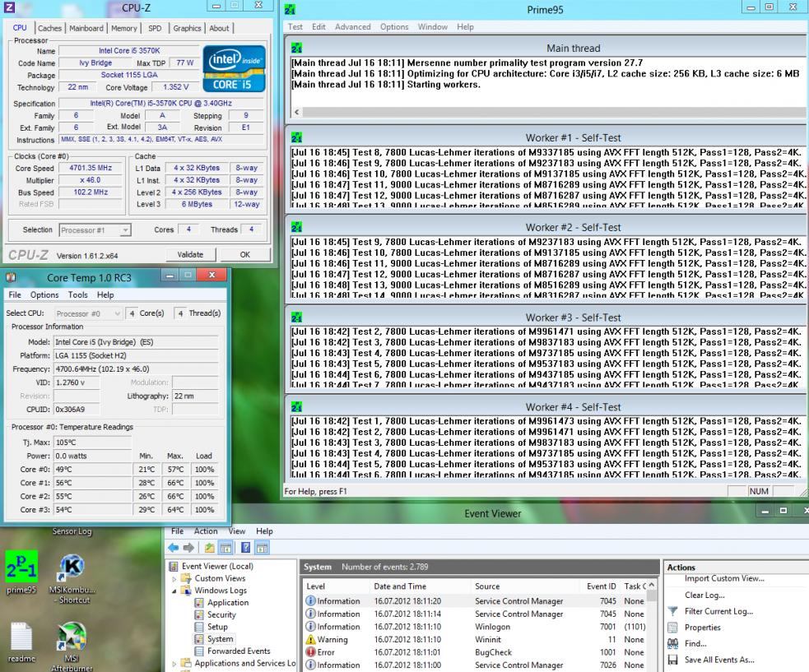Viewport: 809px width, 672px height.
Task: Open the Action menu in Event Viewer
Action: 206,531
